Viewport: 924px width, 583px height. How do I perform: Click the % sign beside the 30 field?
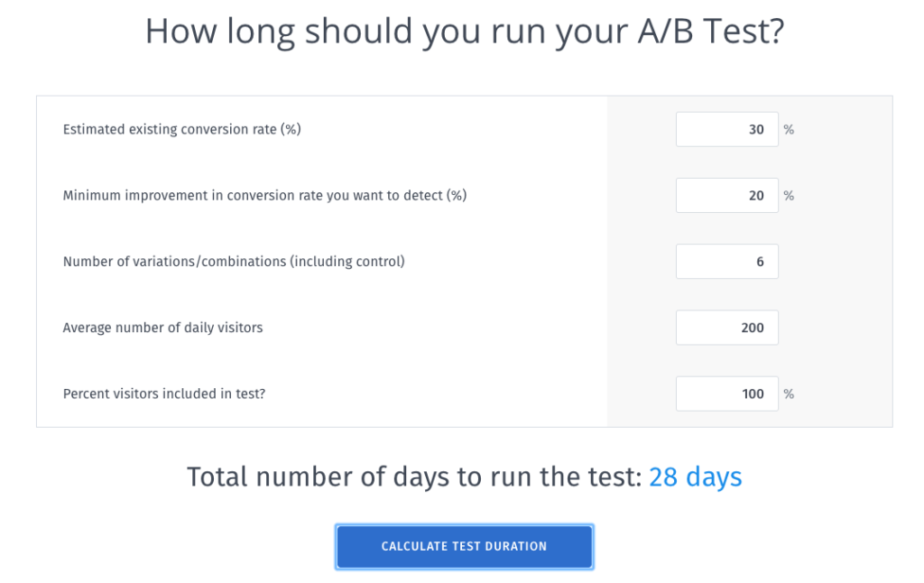tap(789, 130)
